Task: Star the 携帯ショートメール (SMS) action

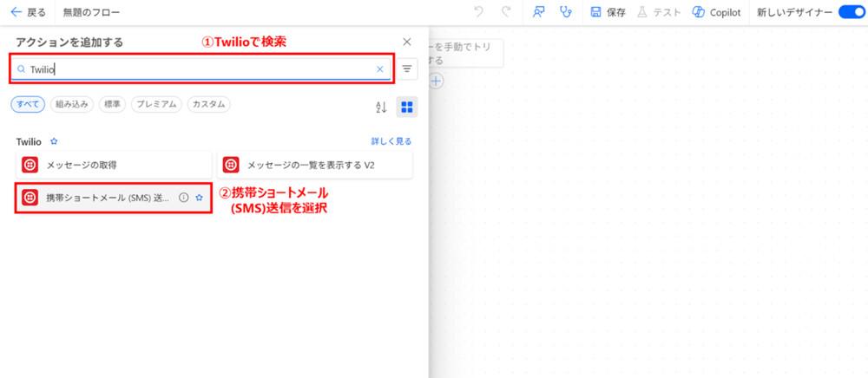Action: (x=200, y=198)
